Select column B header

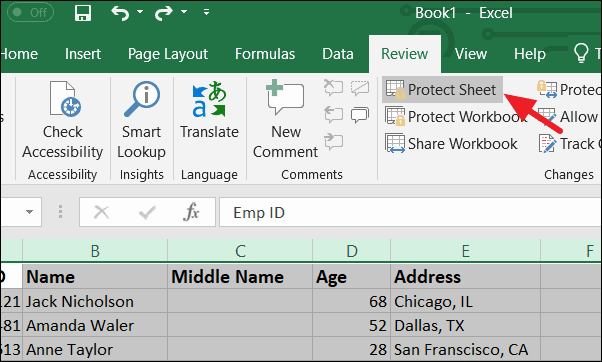[x=95, y=251]
